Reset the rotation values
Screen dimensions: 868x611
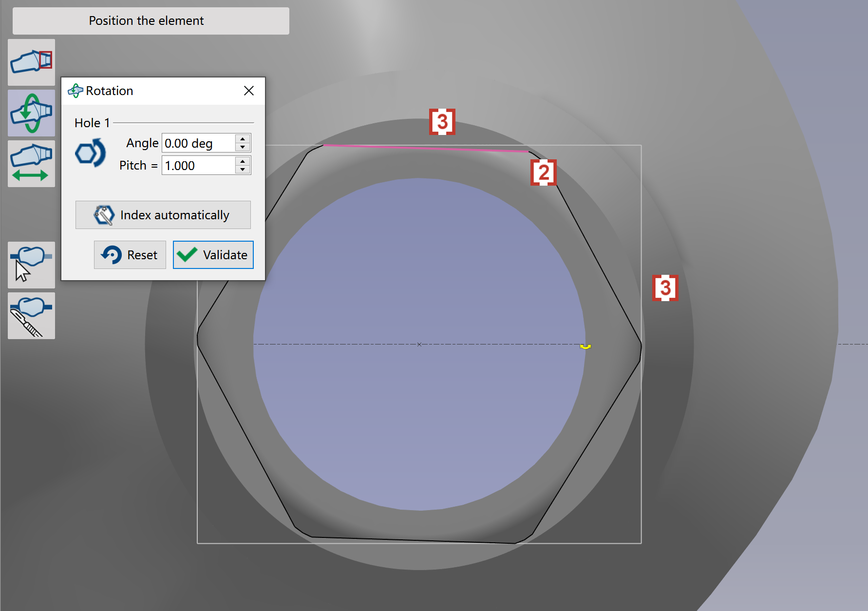pos(130,255)
